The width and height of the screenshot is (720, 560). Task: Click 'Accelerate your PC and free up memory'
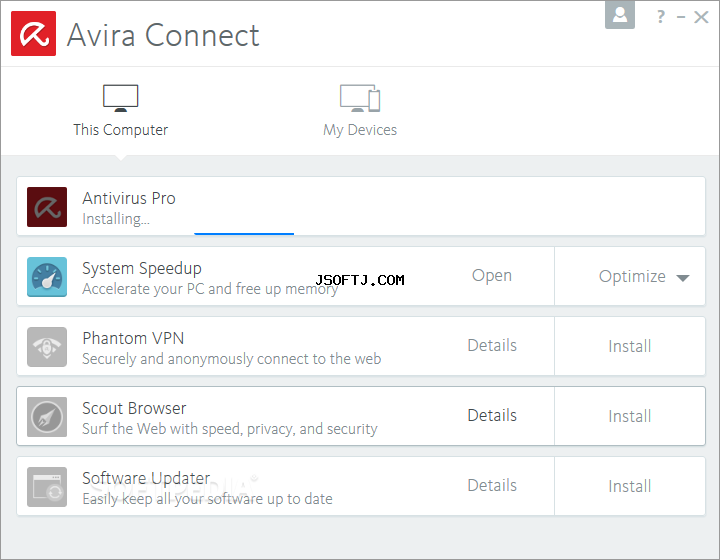[x=210, y=289]
